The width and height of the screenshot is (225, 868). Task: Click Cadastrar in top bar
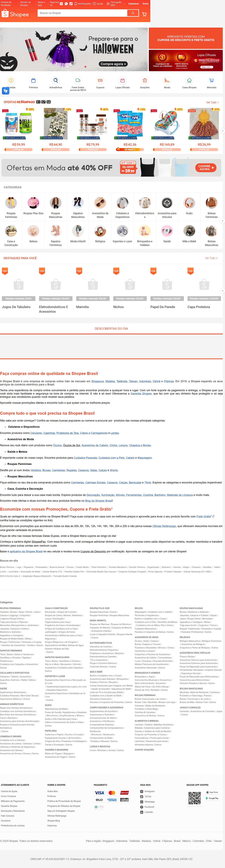click(x=134, y=4)
